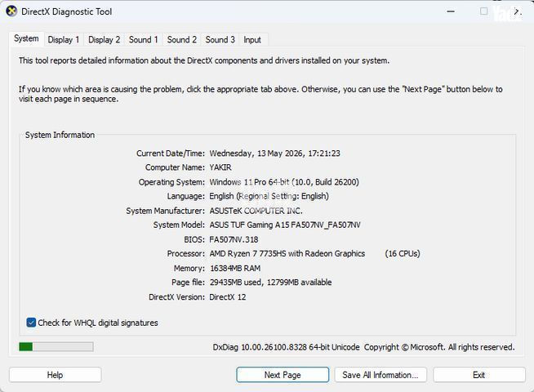
Task: Click the 16384MB RAM memory value
Action: 235,269
